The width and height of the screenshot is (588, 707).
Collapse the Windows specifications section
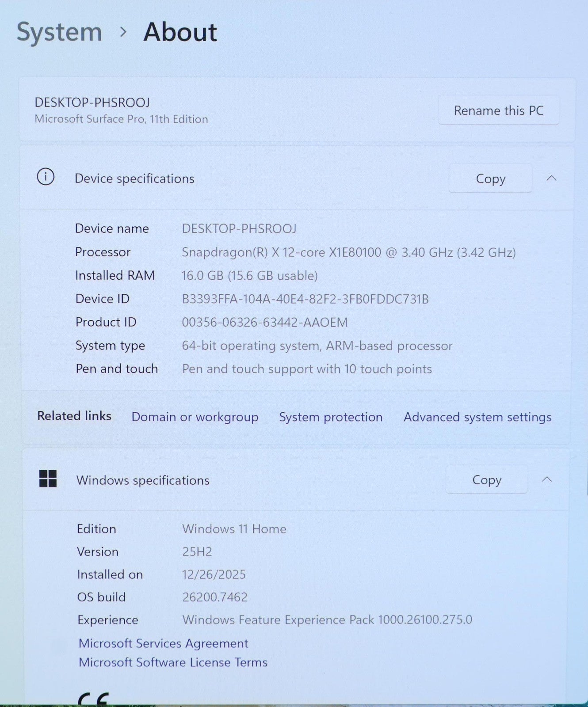[x=547, y=479]
